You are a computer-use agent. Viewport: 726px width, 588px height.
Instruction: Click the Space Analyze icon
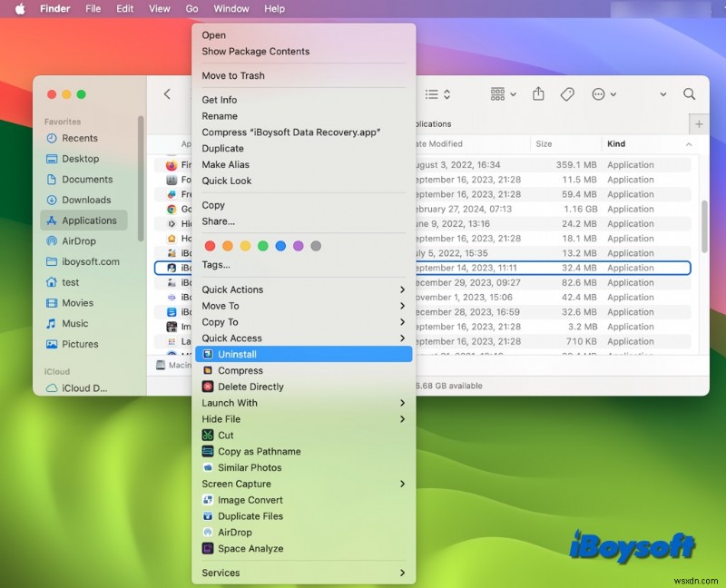coord(208,549)
